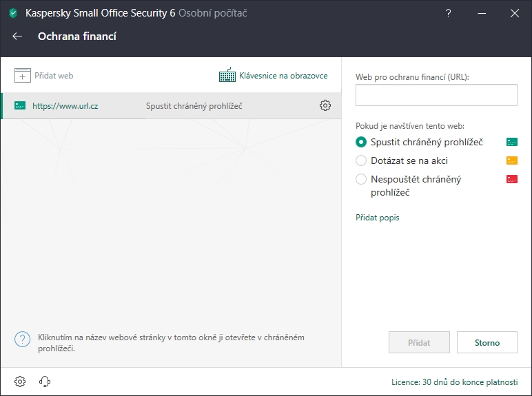Select Spustit chráněný prohlížeč radio option

pyautogui.click(x=361, y=142)
